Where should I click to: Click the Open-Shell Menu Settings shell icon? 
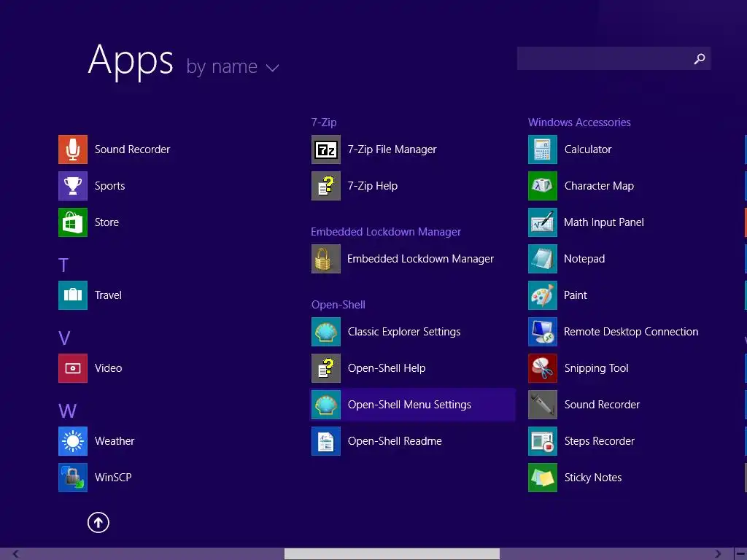326,405
